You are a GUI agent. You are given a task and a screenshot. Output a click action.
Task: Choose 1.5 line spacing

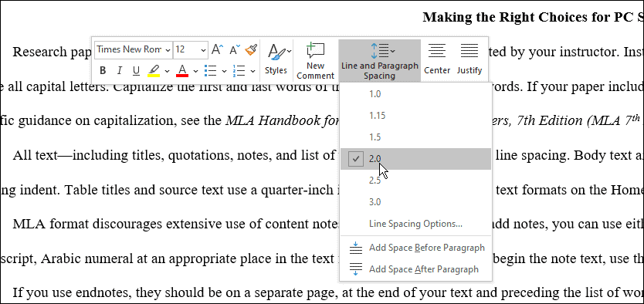[415, 137]
